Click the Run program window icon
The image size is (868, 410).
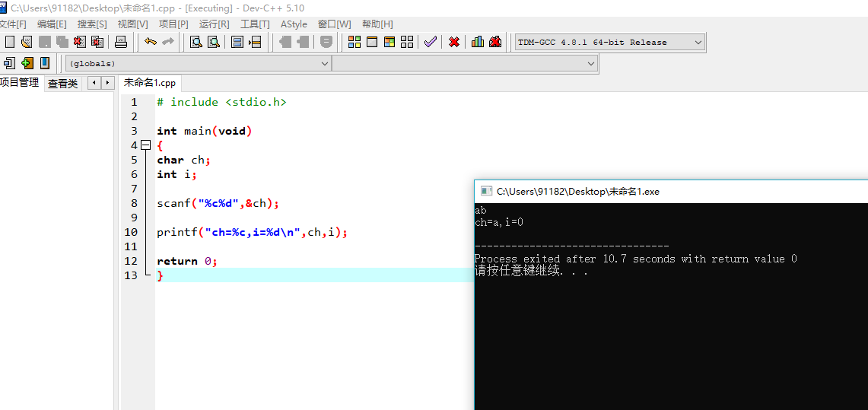372,42
